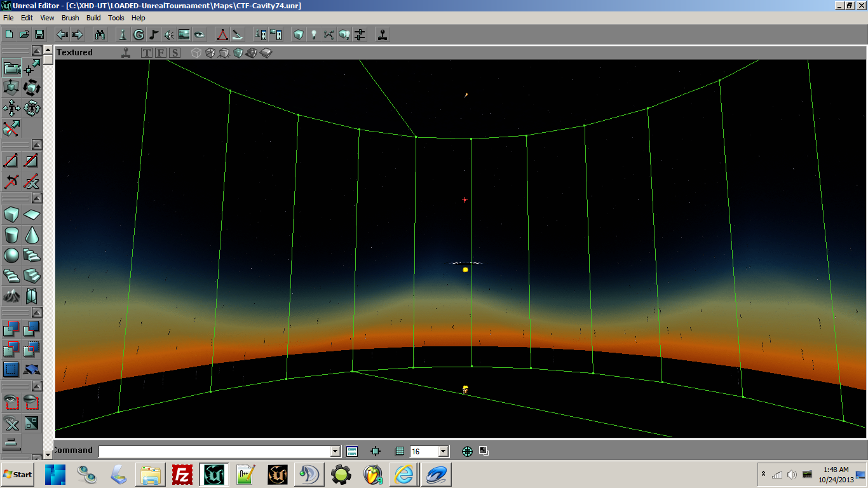This screenshot has height=488, width=868.
Task: Show selected actors only eye icon
Action: tap(11, 402)
